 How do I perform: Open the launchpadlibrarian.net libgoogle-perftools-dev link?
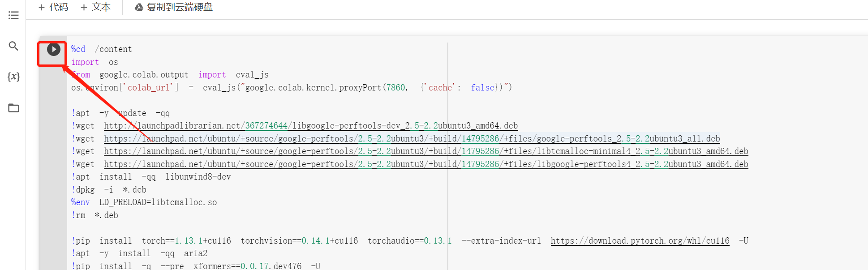(x=310, y=126)
